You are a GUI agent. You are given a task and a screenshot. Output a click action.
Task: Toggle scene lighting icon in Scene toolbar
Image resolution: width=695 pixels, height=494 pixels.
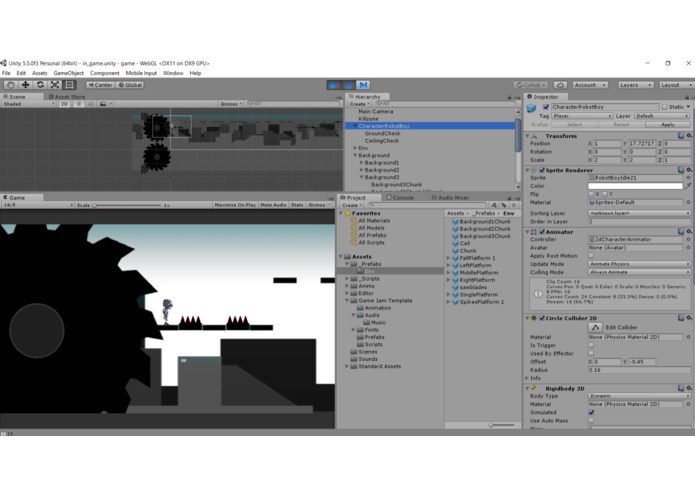(78, 104)
